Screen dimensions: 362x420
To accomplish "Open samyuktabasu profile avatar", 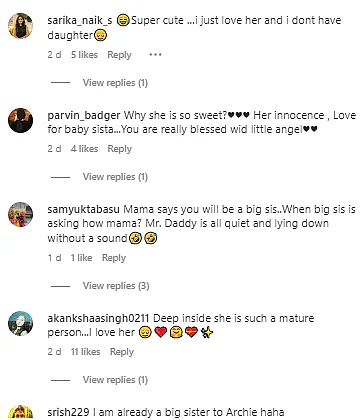I will (20, 214).
